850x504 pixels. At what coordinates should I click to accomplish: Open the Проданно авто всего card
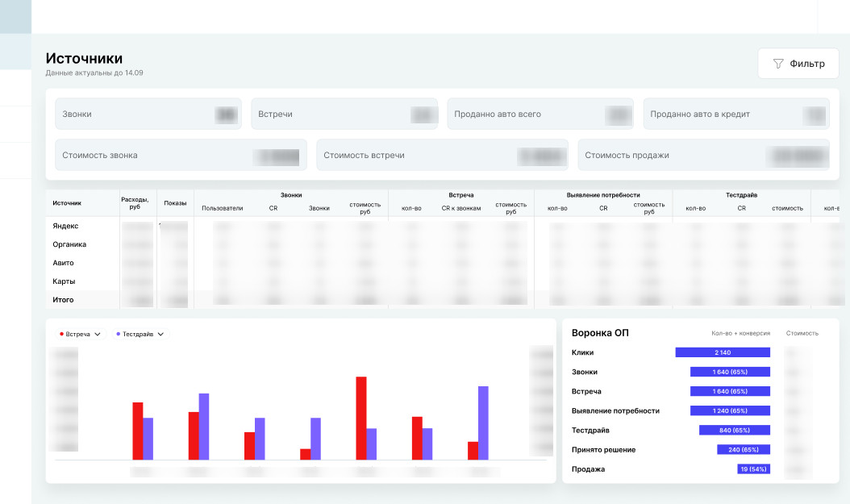point(540,114)
